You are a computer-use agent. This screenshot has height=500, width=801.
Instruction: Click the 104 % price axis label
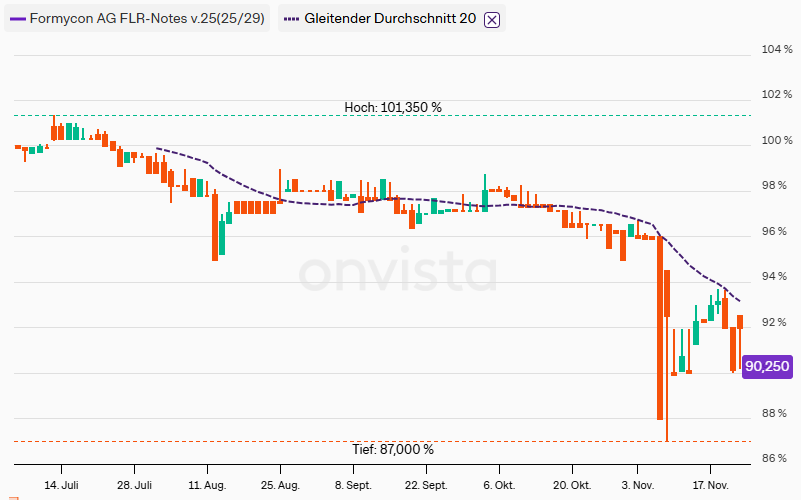pos(777,50)
